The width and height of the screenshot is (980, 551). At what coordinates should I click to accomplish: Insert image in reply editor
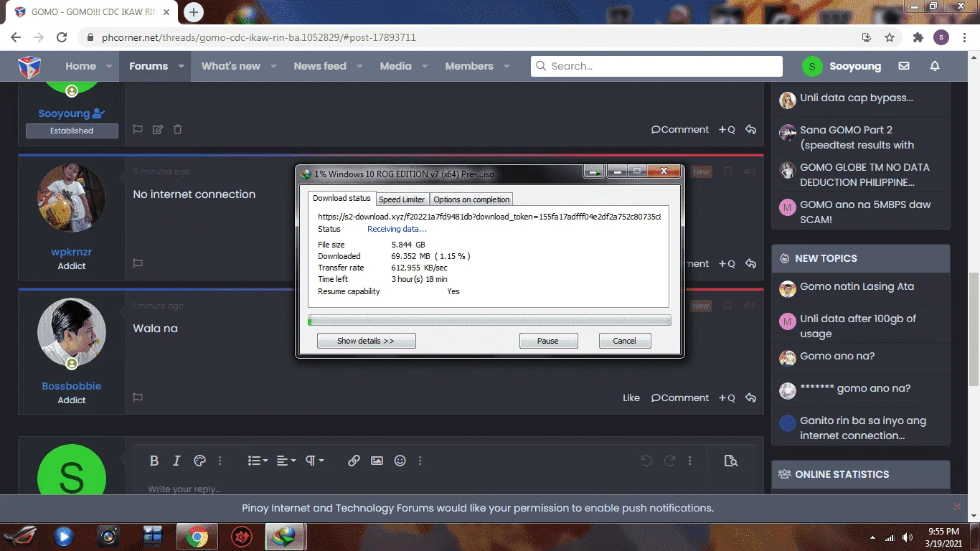(x=377, y=461)
